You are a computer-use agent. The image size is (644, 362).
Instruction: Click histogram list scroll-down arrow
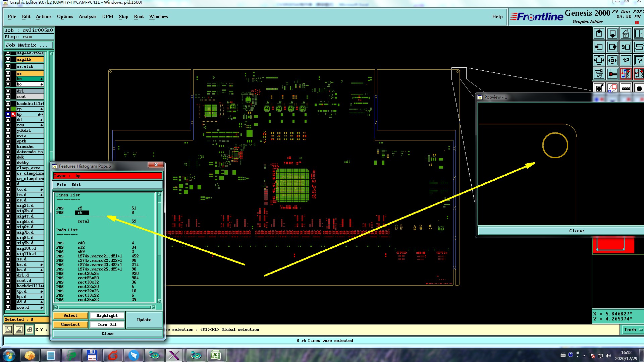(x=159, y=301)
